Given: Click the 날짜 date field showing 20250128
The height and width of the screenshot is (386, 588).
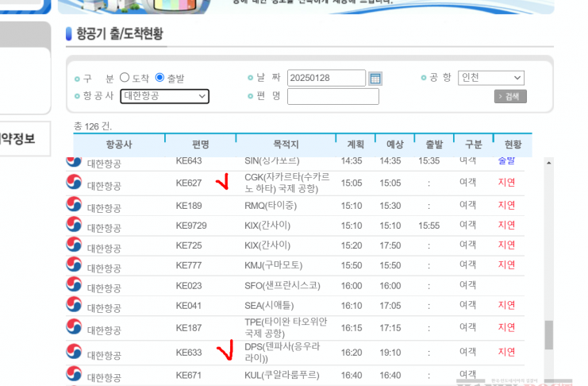Looking at the screenshot, I should pos(326,78).
